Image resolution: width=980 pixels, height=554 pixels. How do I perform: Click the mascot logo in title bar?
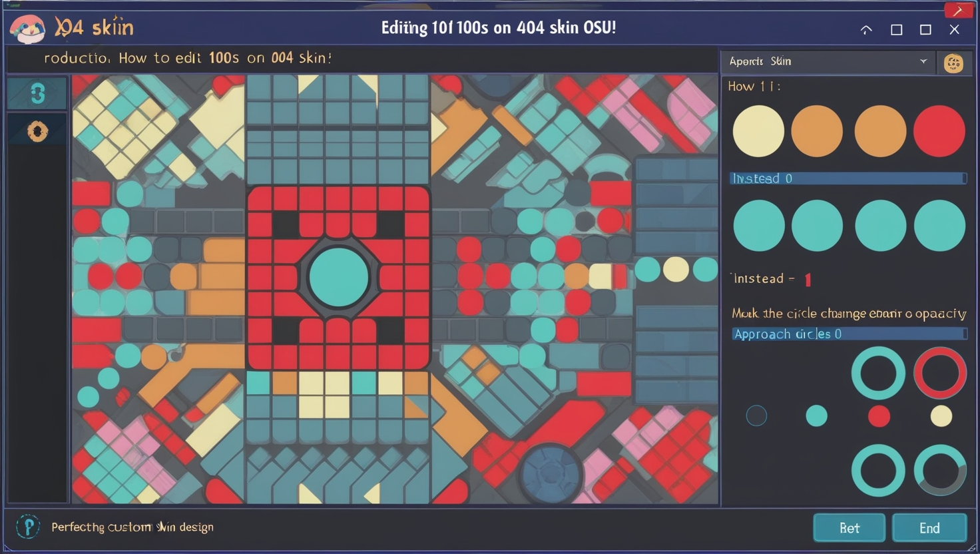(27, 29)
